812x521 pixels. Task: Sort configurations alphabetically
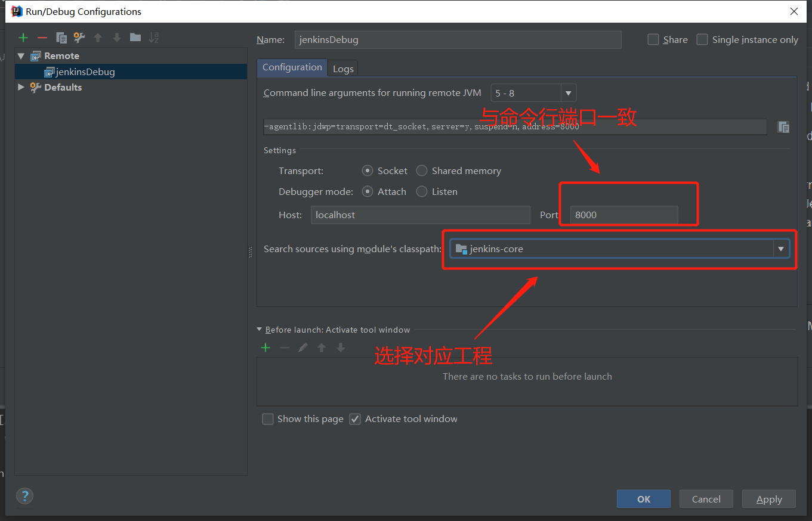[154, 38]
